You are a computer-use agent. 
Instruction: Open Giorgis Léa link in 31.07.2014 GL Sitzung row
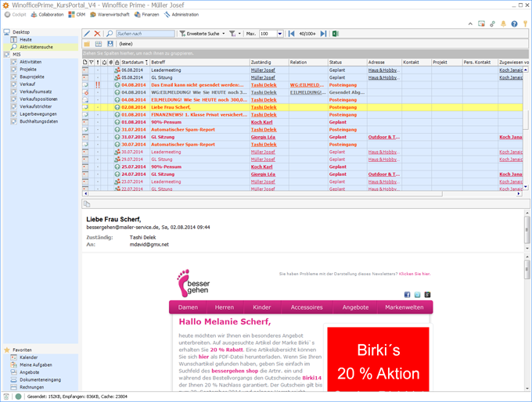coord(263,137)
